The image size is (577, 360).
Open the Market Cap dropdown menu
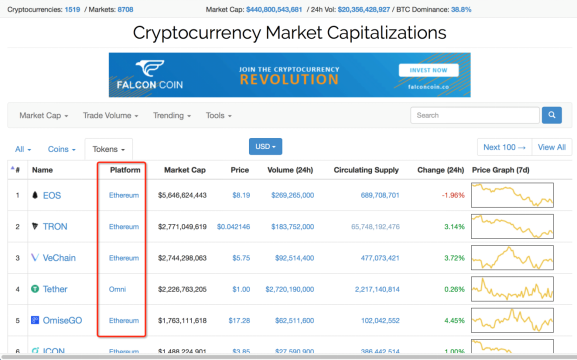coord(43,116)
